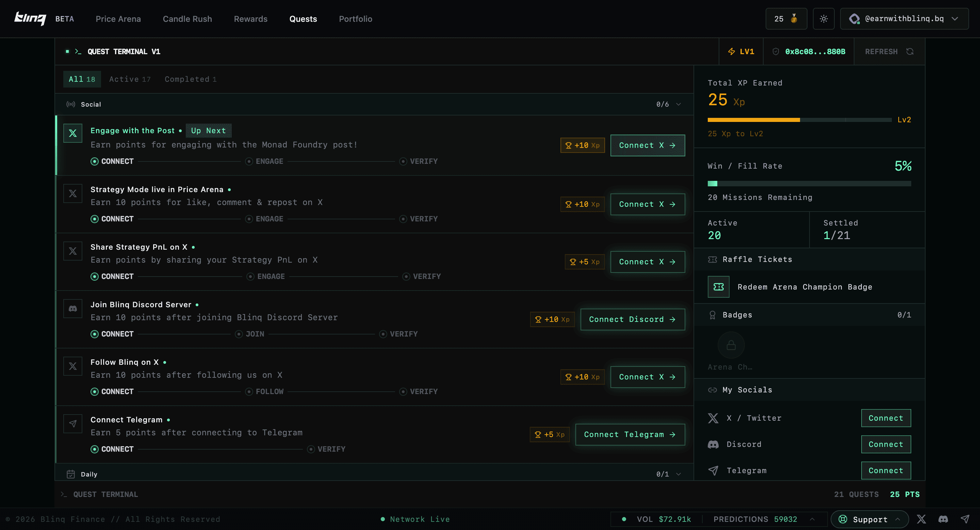Click the Total XP progress bar toward Lv2
This screenshot has width=980, height=530.
[x=799, y=120]
